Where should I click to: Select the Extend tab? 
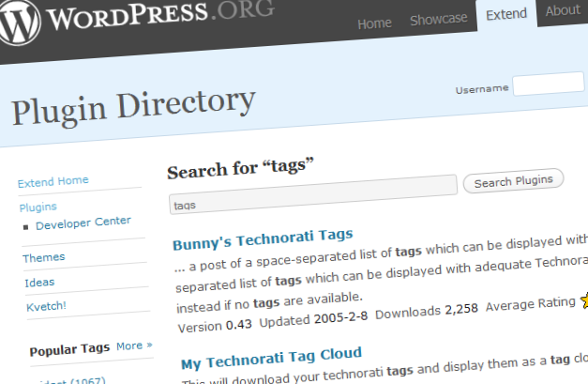tap(507, 16)
